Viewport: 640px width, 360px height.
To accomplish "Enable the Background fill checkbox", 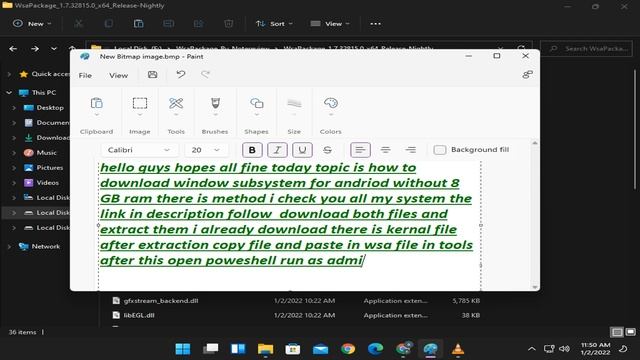I will pyautogui.click(x=440, y=150).
